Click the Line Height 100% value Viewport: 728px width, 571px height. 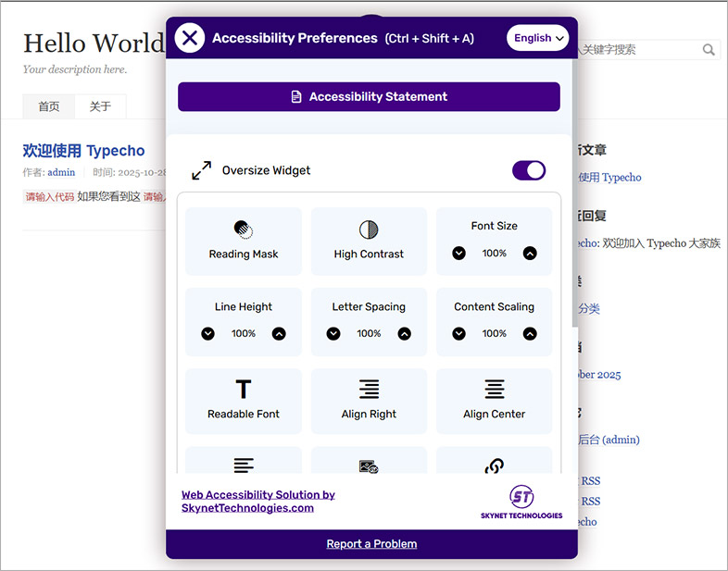coord(244,333)
